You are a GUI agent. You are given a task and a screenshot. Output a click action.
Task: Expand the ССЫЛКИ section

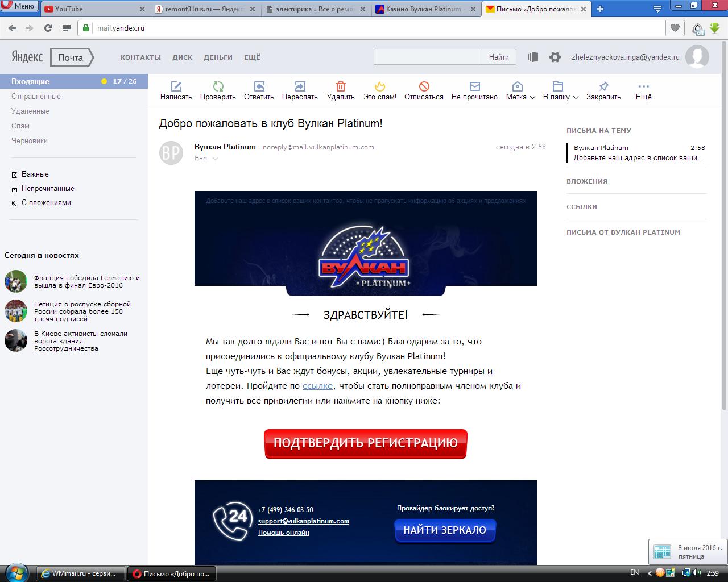pos(582,207)
